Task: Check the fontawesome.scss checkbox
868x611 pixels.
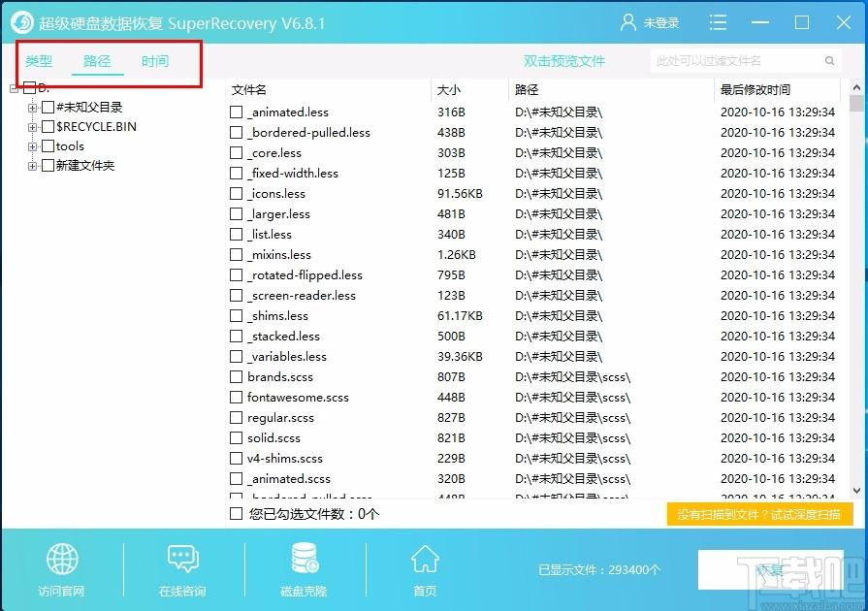Action: click(x=237, y=398)
